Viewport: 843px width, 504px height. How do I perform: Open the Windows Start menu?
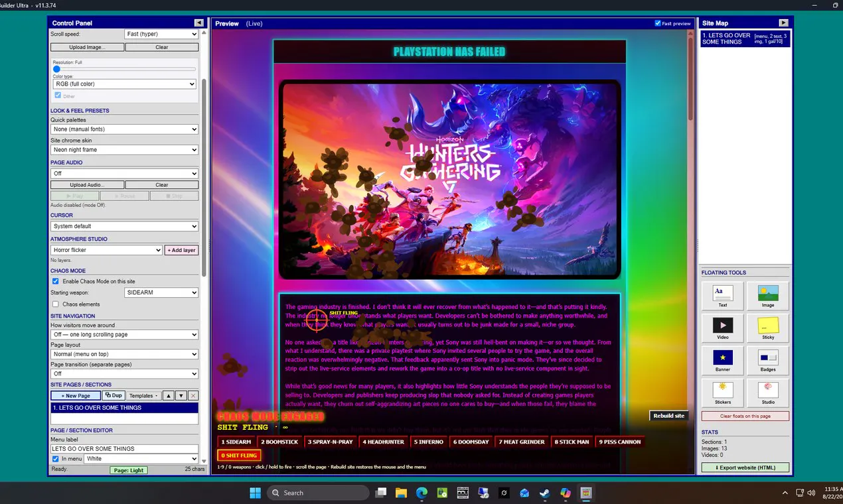coord(255,493)
